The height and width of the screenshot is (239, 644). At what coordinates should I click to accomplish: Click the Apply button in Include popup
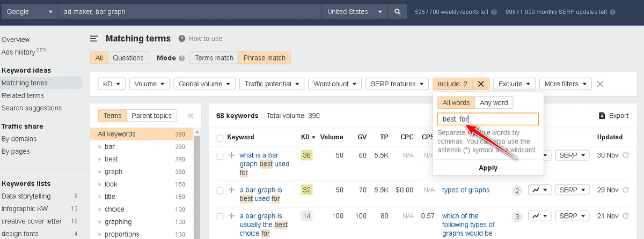coord(488,168)
